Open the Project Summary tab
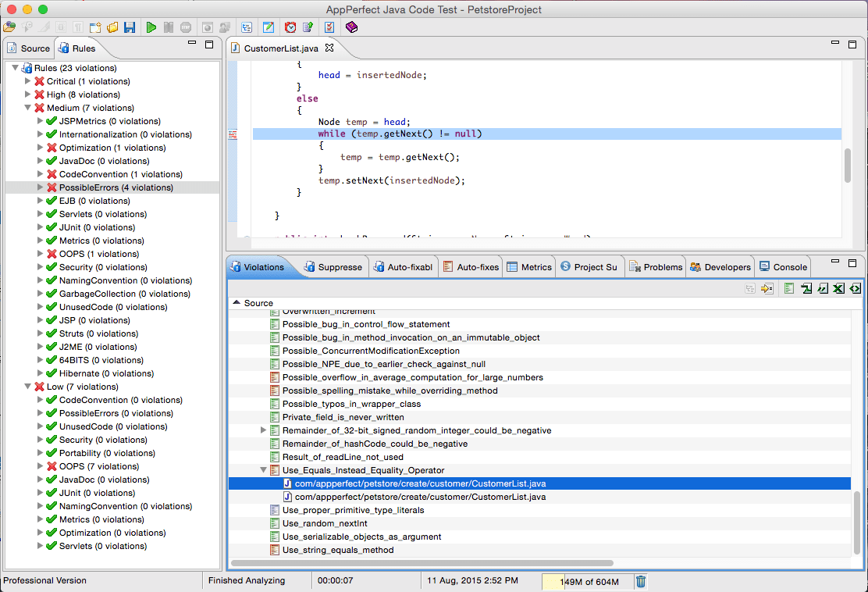This screenshot has width=868, height=592. pyautogui.click(x=589, y=267)
